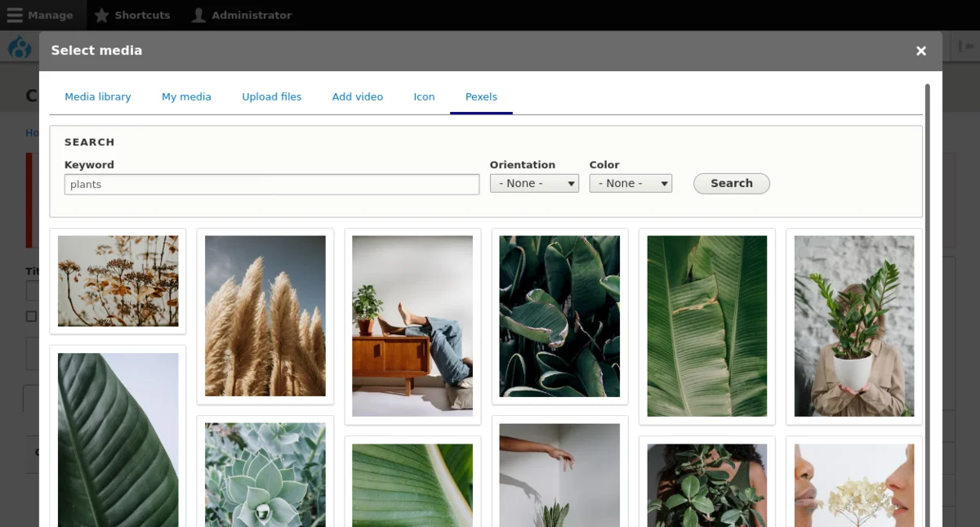Close the Select media dialog
Viewport: 980px width, 527px height.
921,51
